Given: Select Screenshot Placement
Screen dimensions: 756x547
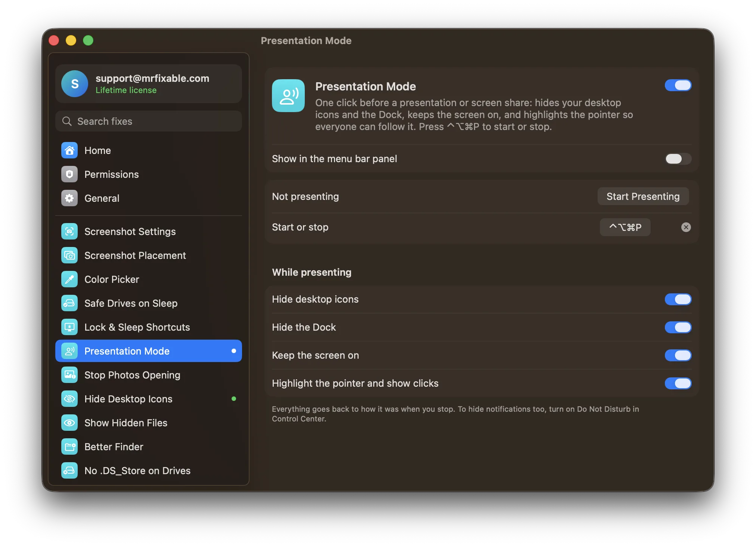Looking at the screenshot, I should (x=149, y=256).
